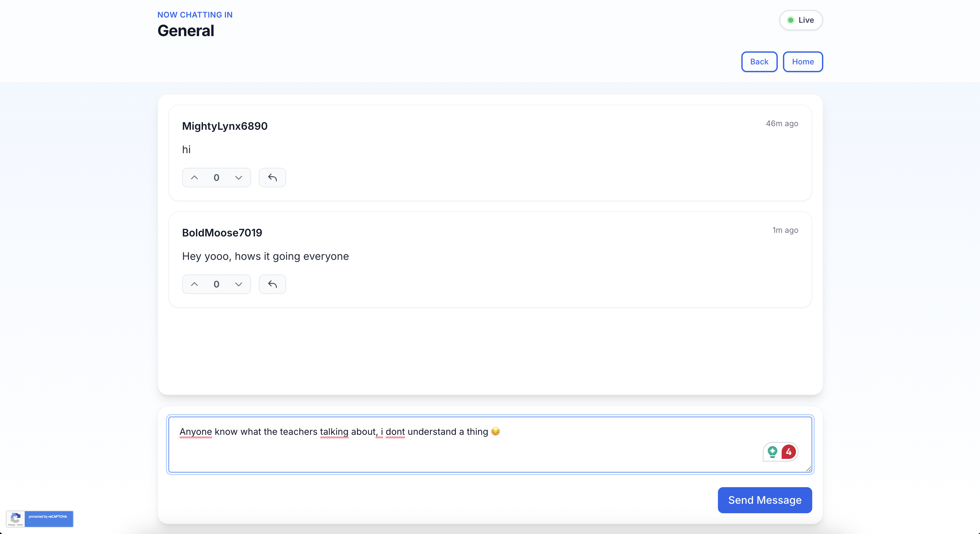Click the reCAPTCHA logo badge
980x534 pixels.
coord(16,518)
